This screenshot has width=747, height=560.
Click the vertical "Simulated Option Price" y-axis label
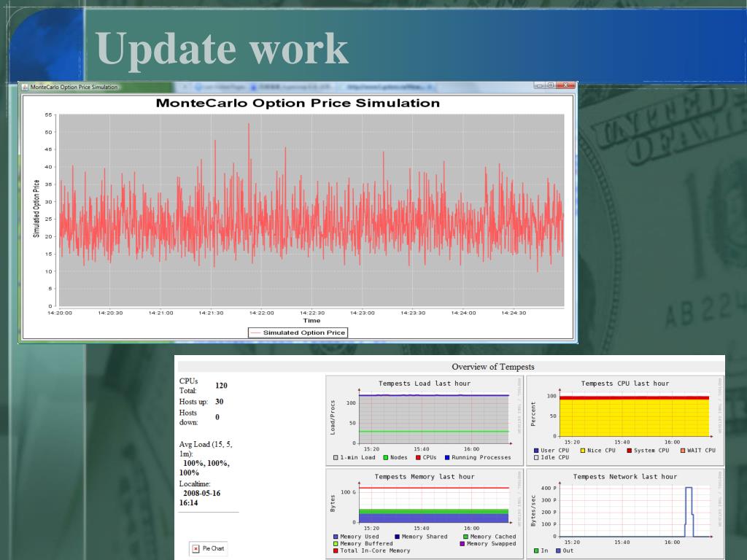[36, 209]
